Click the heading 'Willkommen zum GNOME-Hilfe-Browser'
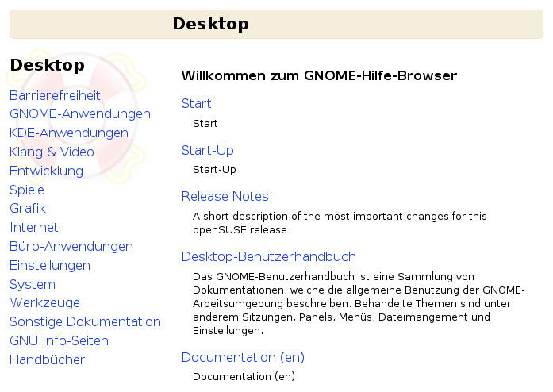Image resolution: width=553 pixels, height=392 pixels. pos(319,75)
